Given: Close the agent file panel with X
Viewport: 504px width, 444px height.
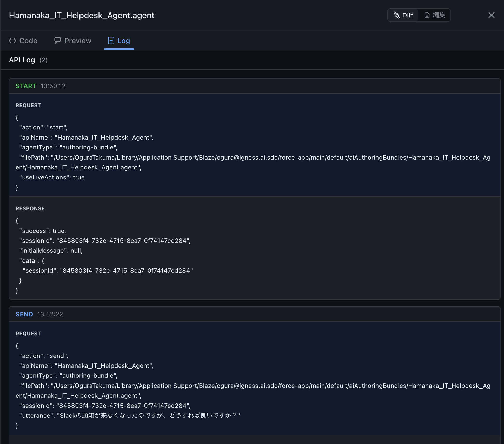Looking at the screenshot, I should [491, 15].
